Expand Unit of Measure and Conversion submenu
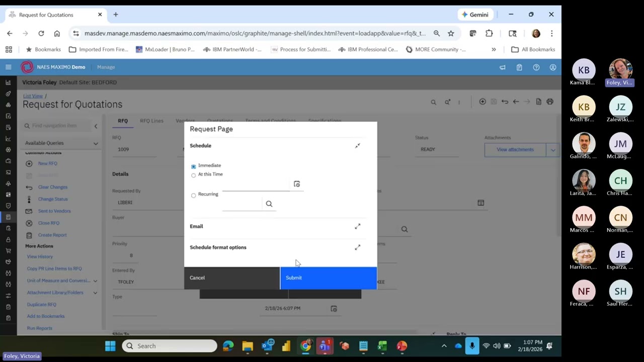644x362 pixels. coord(95,281)
